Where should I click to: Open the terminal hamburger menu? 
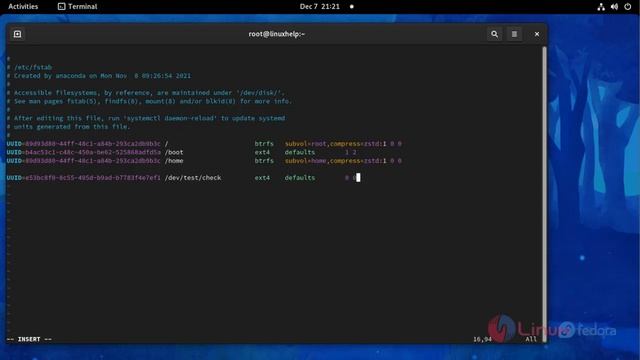coord(514,34)
